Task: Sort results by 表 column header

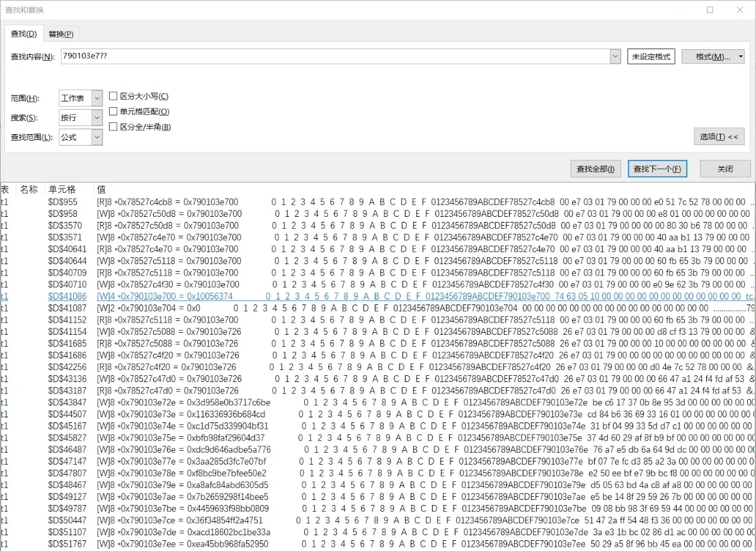Action: coord(5,189)
